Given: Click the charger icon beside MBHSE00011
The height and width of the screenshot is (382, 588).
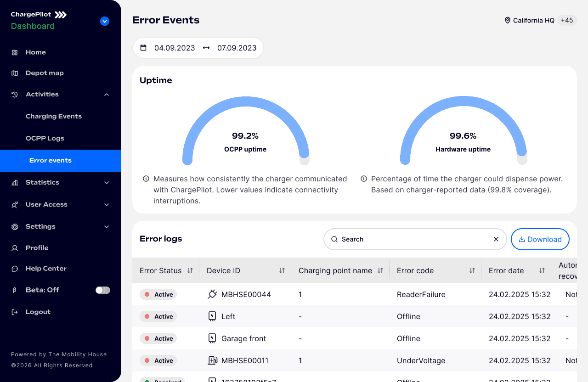Looking at the screenshot, I should tap(212, 360).
